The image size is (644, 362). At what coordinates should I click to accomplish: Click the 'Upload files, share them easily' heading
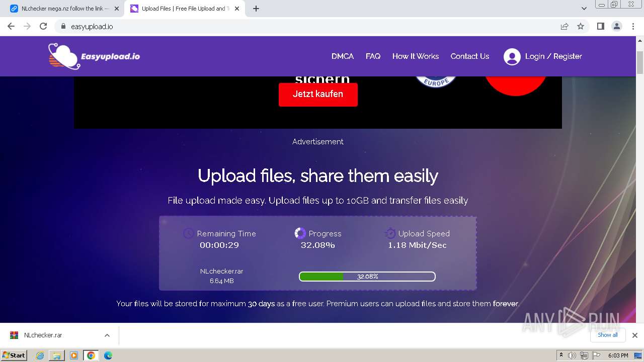pyautogui.click(x=318, y=176)
